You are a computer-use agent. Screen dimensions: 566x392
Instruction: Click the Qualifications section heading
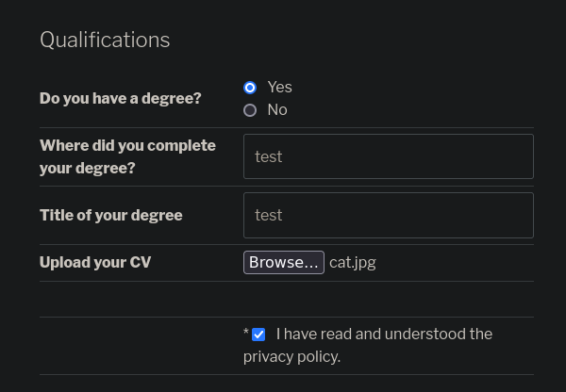coord(105,40)
